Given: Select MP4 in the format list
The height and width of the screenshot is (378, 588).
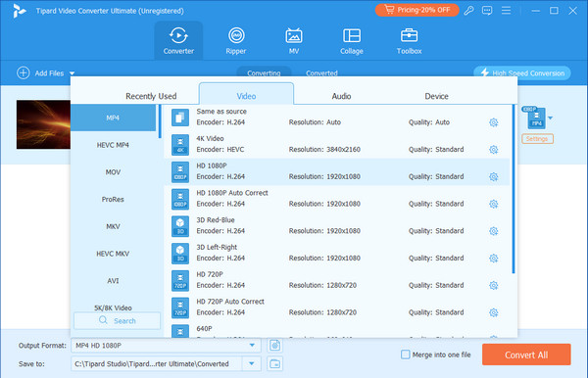Looking at the screenshot, I should pyautogui.click(x=113, y=118).
